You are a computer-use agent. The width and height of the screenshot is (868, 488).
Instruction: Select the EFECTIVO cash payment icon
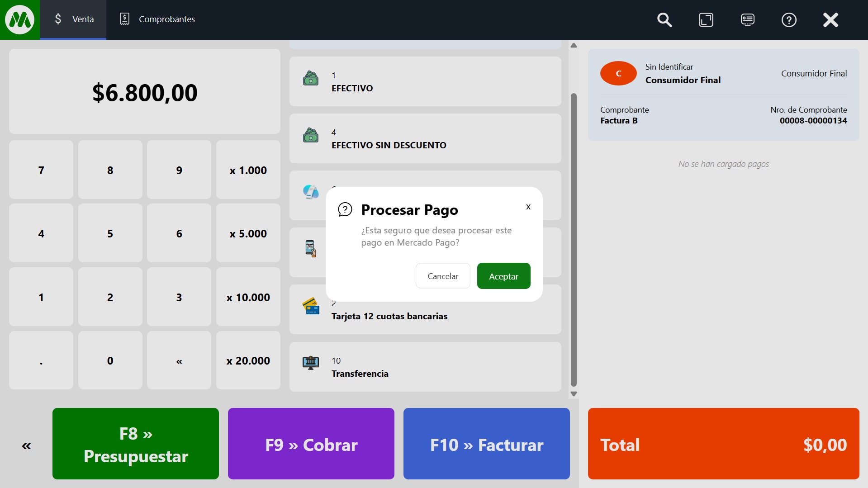point(311,79)
